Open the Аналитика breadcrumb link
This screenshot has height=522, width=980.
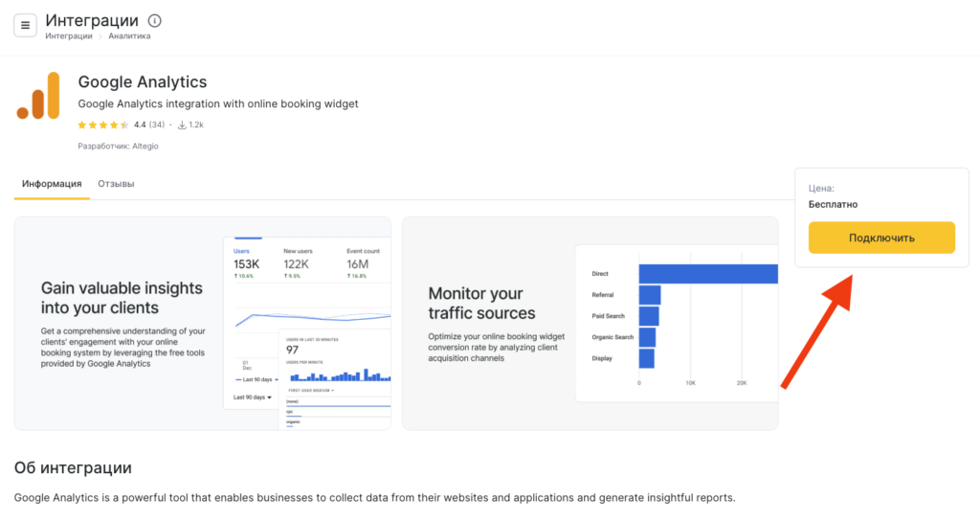tap(129, 36)
